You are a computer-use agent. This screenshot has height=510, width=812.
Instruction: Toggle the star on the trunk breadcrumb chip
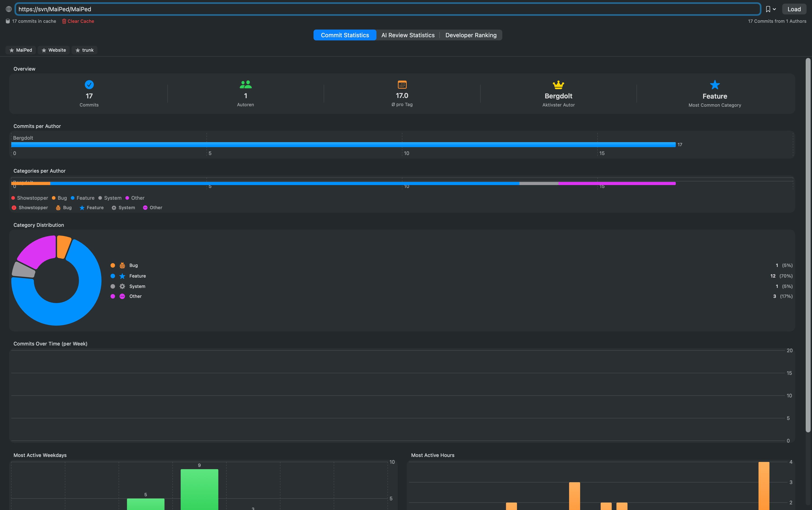78,50
